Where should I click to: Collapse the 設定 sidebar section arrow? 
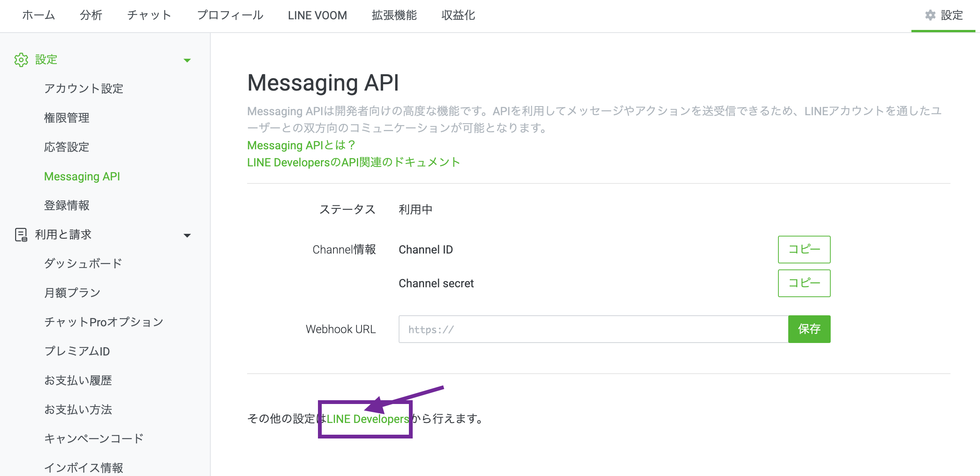(187, 60)
